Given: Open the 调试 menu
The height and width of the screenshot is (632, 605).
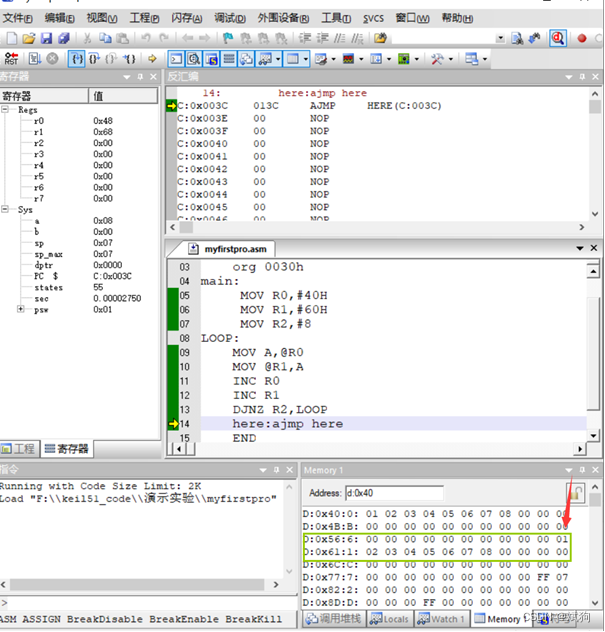Looking at the screenshot, I should pos(229,19).
